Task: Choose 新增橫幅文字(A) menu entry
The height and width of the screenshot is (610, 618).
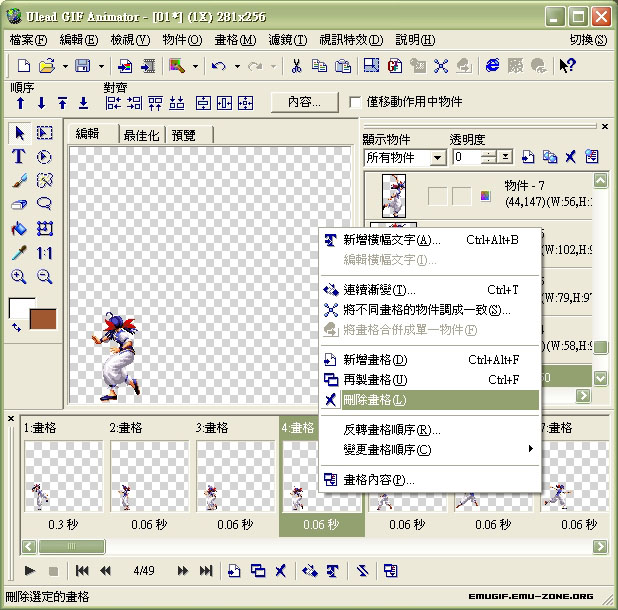Action: pos(430,240)
